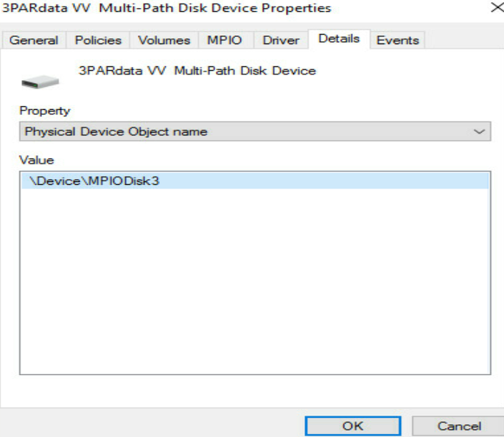
Task: Close the Properties dialog window
Action: click(497, 7)
